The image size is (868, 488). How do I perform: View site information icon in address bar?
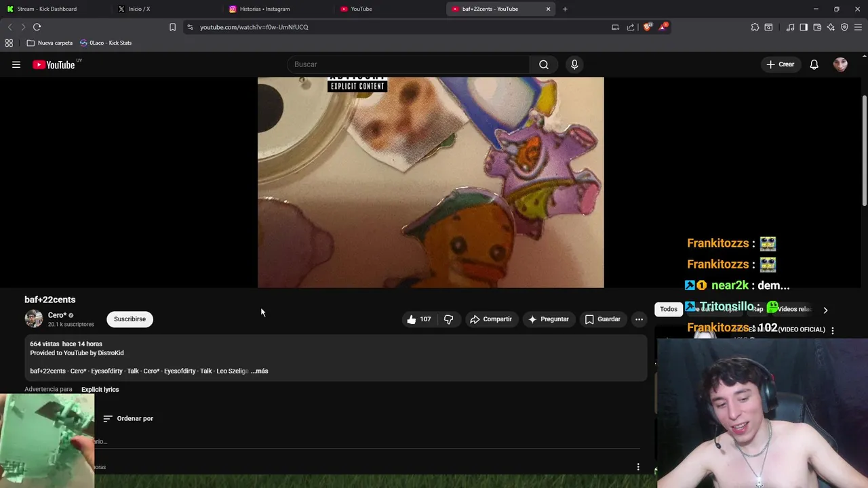[190, 27]
